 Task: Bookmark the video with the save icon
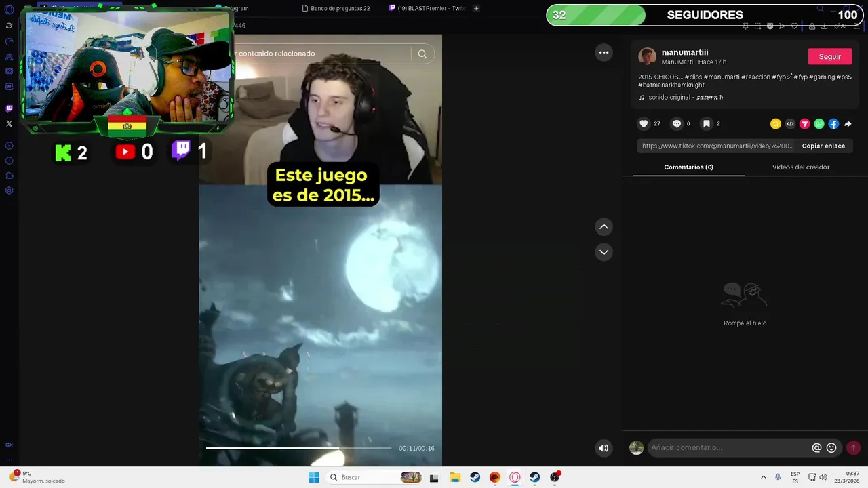[706, 124]
